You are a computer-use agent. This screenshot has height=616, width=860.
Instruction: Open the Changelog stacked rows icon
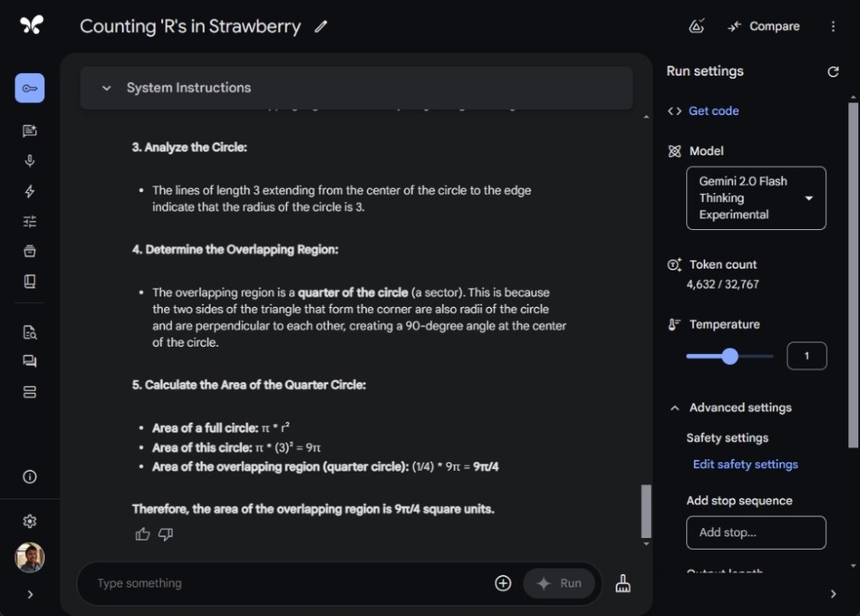click(x=29, y=392)
